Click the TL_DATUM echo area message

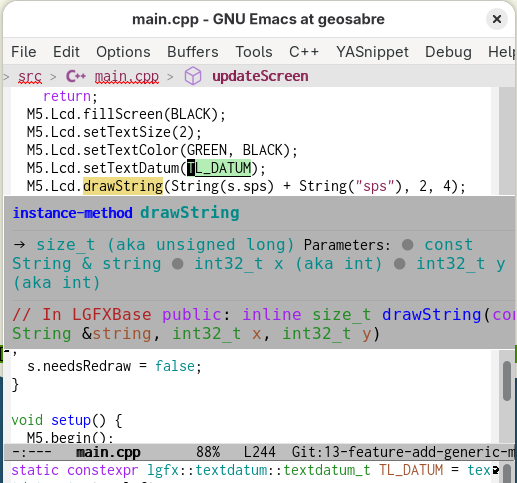(251, 470)
